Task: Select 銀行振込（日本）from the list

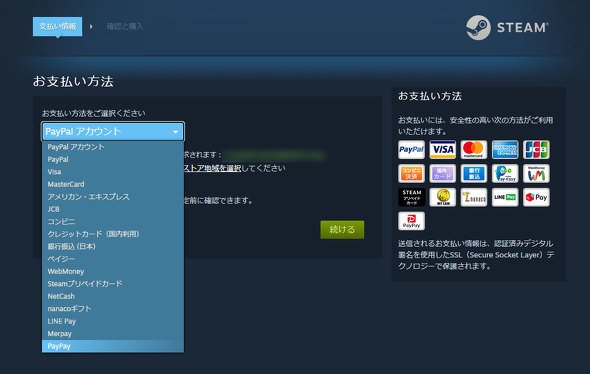Action: [113, 246]
